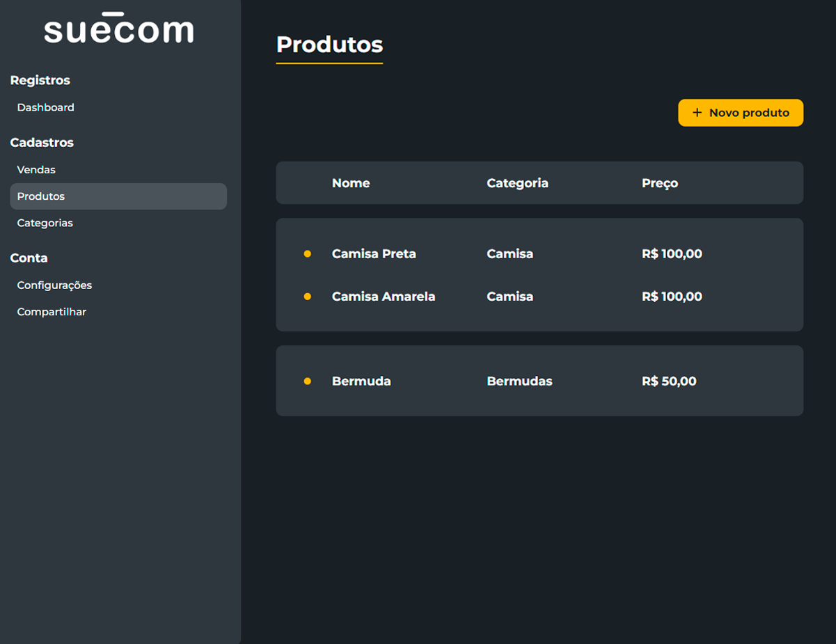Image resolution: width=836 pixels, height=644 pixels.
Task: Open the Camisa Preta product name
Action: 374,254
